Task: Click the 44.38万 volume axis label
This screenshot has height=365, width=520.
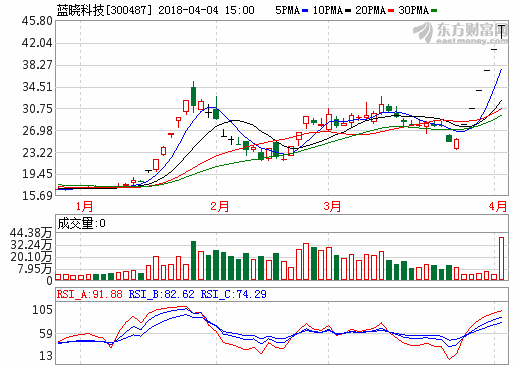Action: (x=31, y=233)
